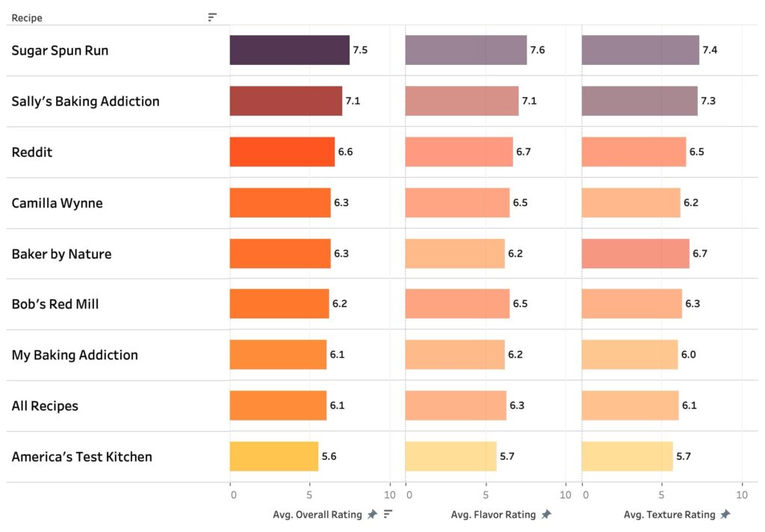Image resolution: width=765 pixels, height=532 pixels.
Task: Select the America's Test Kitchen row label
Action: (x=81, y=457)
